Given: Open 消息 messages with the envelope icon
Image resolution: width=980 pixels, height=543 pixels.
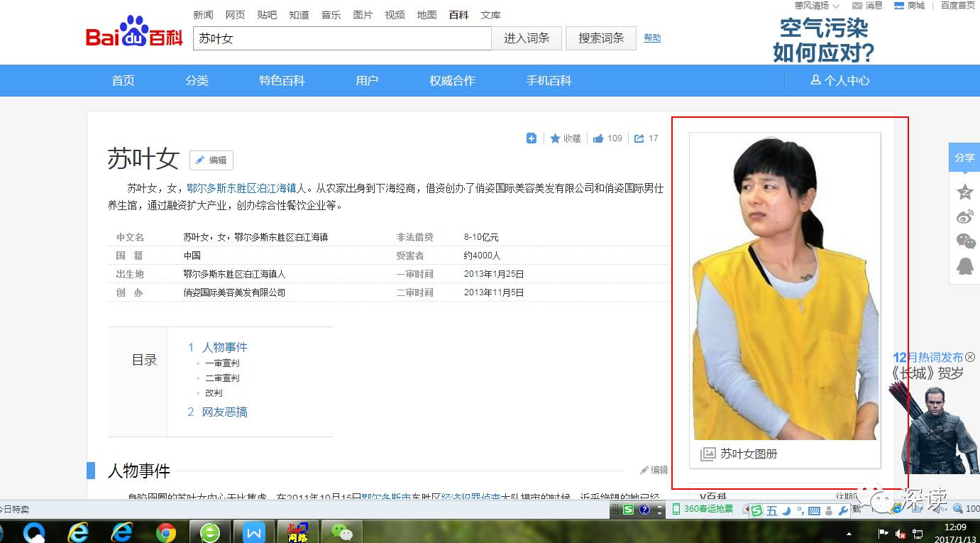Looking at the screenshot, I should click(867, 6).
